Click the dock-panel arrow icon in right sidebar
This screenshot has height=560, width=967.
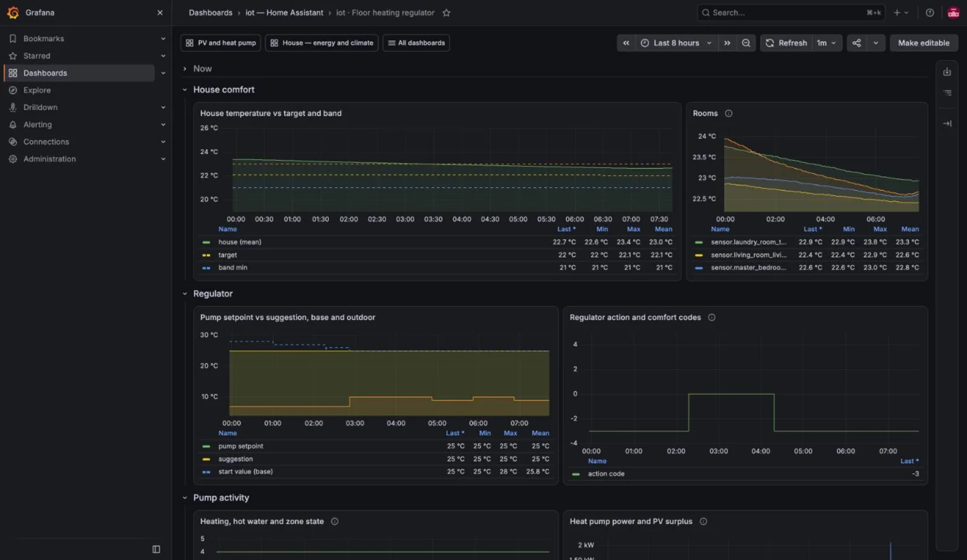pos(947,123)
